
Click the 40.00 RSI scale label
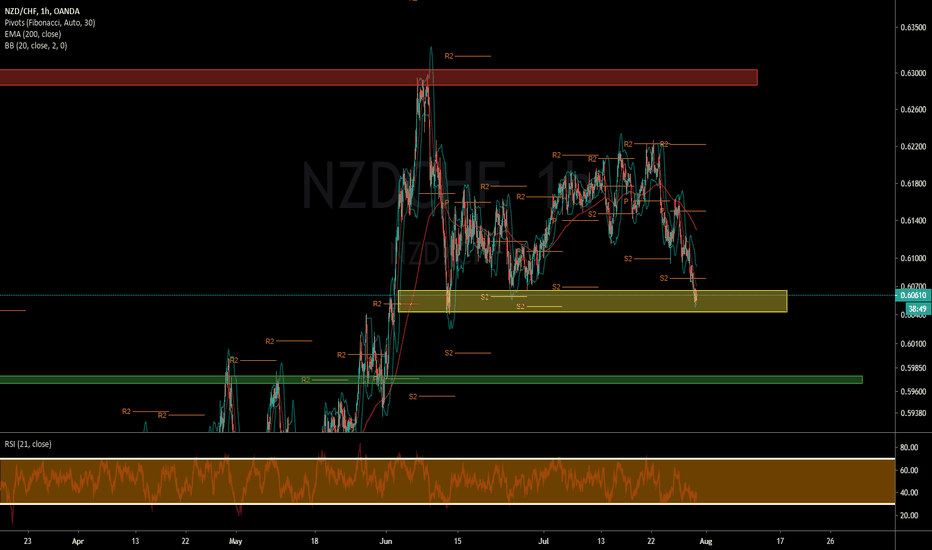pos(909,493)
